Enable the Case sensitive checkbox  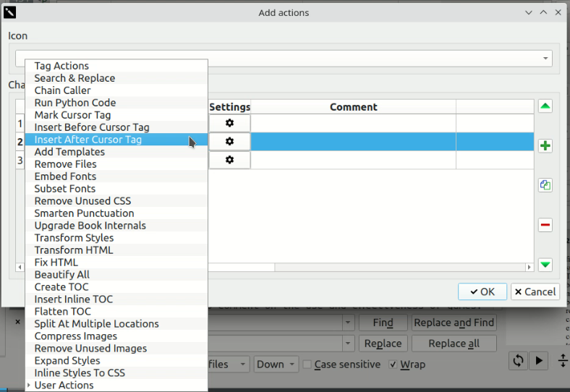tap(307, 365)
